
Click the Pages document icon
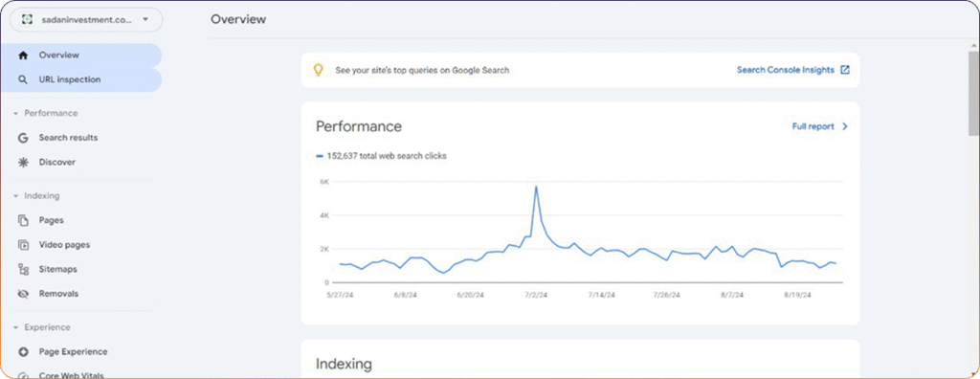[x=23, y=220]
